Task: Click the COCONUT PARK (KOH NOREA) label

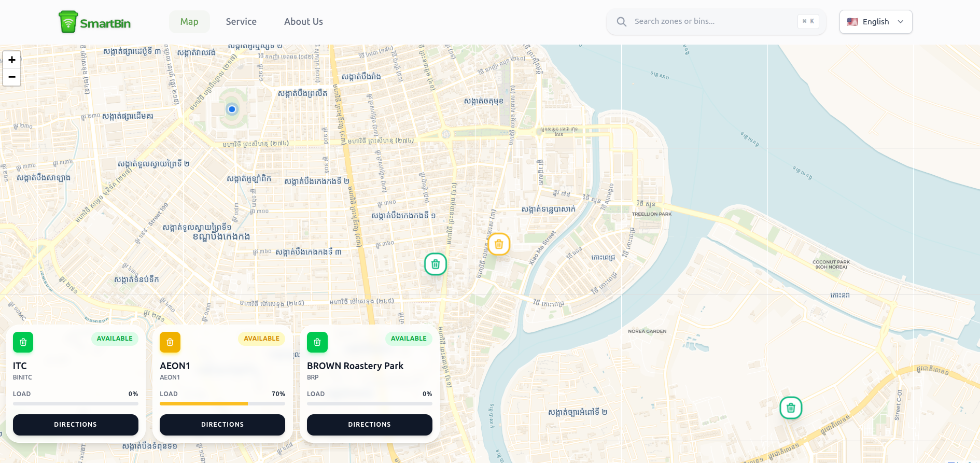Action: point(831,264)
